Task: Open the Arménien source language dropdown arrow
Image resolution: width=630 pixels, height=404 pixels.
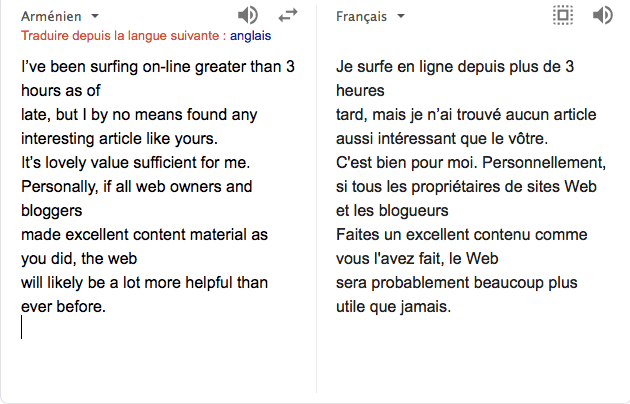Action: coord(95,17)
